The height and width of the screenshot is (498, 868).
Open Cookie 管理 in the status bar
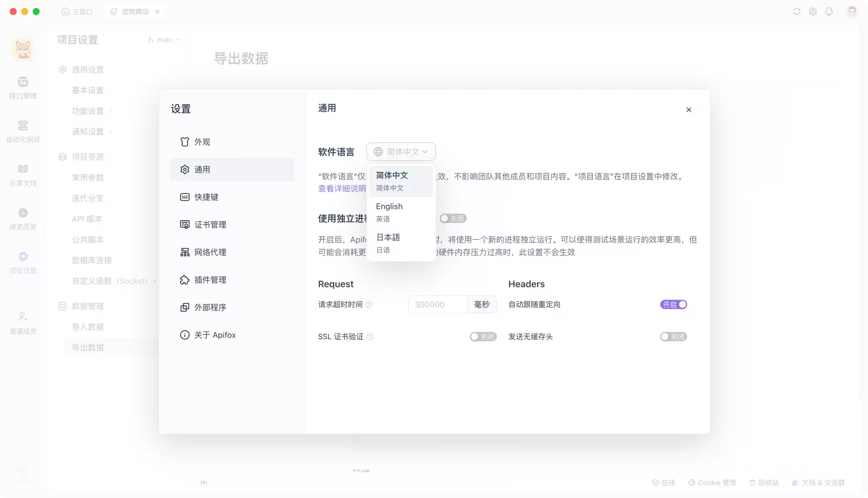point(712,483)
